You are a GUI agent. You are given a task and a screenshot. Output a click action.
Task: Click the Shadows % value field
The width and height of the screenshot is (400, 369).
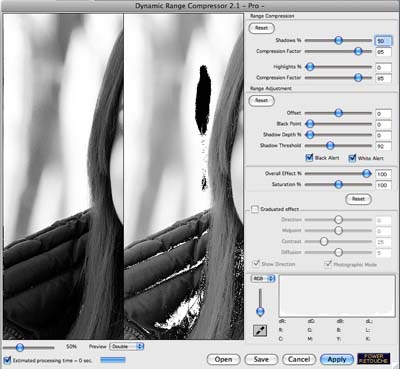pyautogui.click(x=383, y=41)
